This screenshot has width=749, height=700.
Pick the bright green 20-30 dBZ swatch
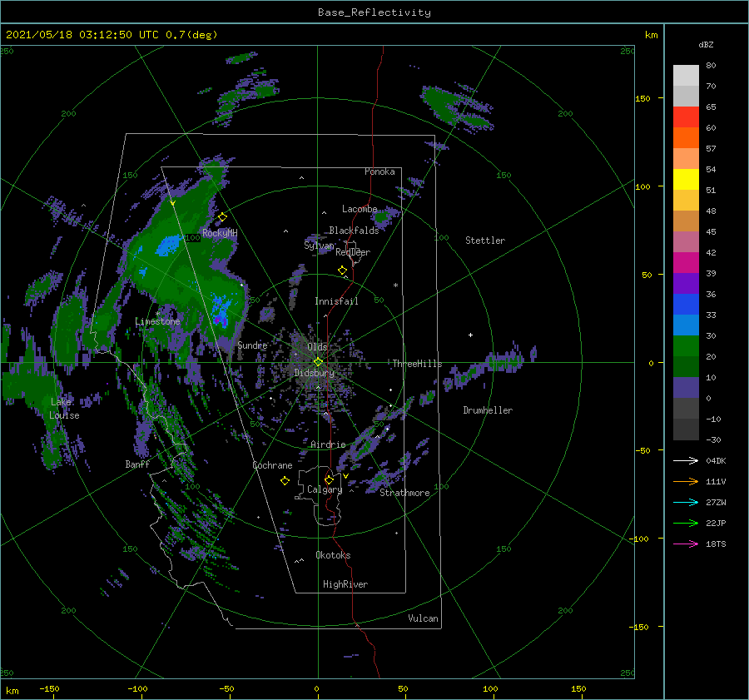pos(686,345)
